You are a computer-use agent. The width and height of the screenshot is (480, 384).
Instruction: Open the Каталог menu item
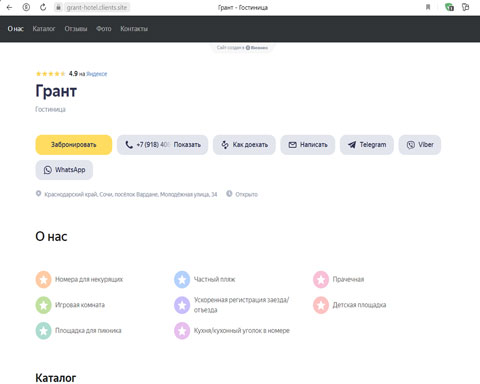tap(44, 29)
